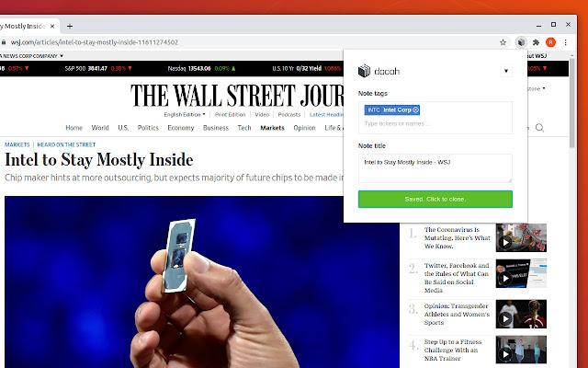Screen dimensions: 588x368
Task: Open the Chrome extensions puzzle icon
Action: click(x=536, y=42)
